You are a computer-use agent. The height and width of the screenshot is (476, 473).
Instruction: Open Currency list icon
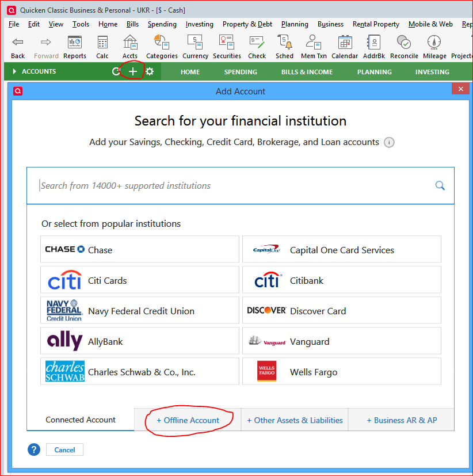tap(195, 47)
